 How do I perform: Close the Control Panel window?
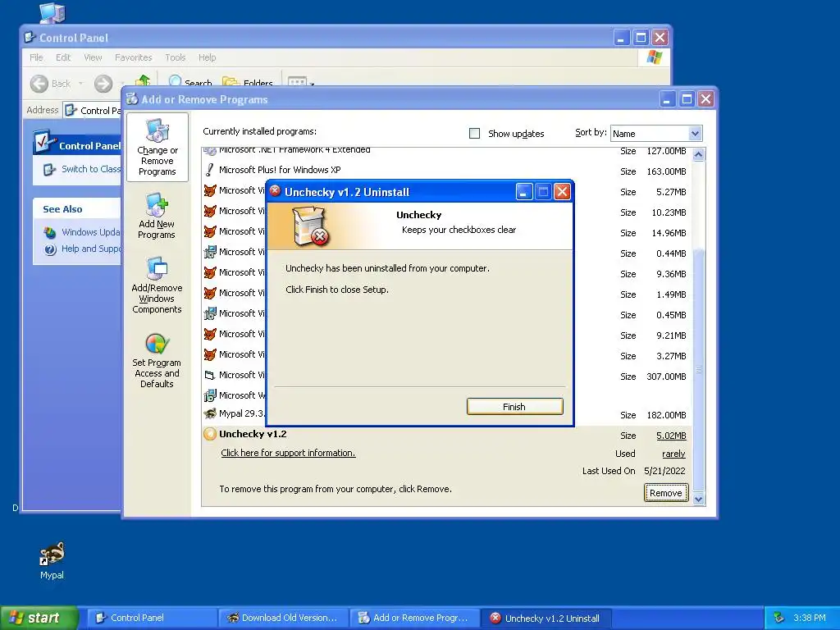coord(660,38)
